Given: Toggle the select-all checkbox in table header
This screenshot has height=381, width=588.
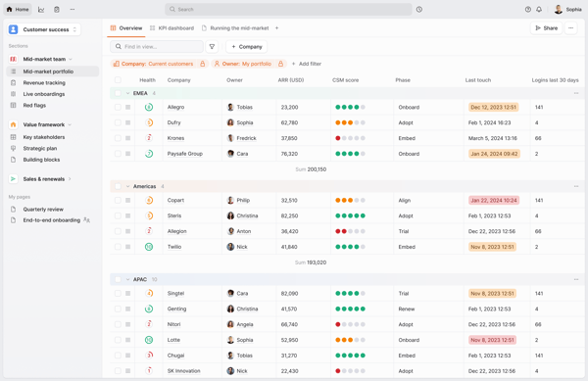Looking at the screenshot, I should [118, 79].
